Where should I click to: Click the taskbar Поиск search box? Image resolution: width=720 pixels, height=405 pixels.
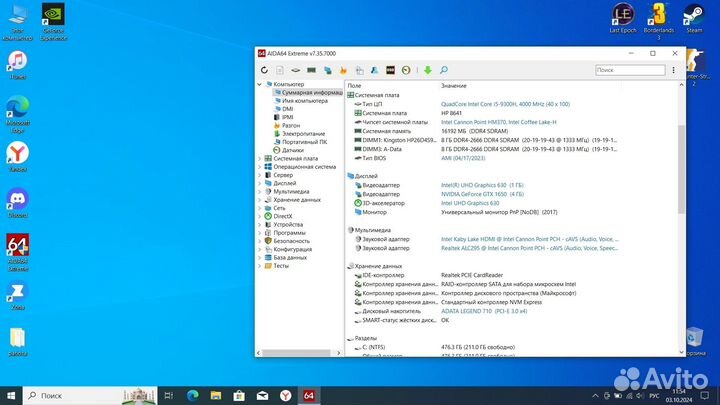[90, 395]
